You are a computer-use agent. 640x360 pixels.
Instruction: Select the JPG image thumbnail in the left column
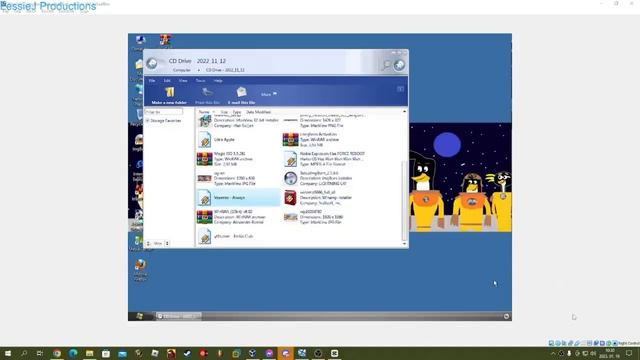click(x=204, y=178)
